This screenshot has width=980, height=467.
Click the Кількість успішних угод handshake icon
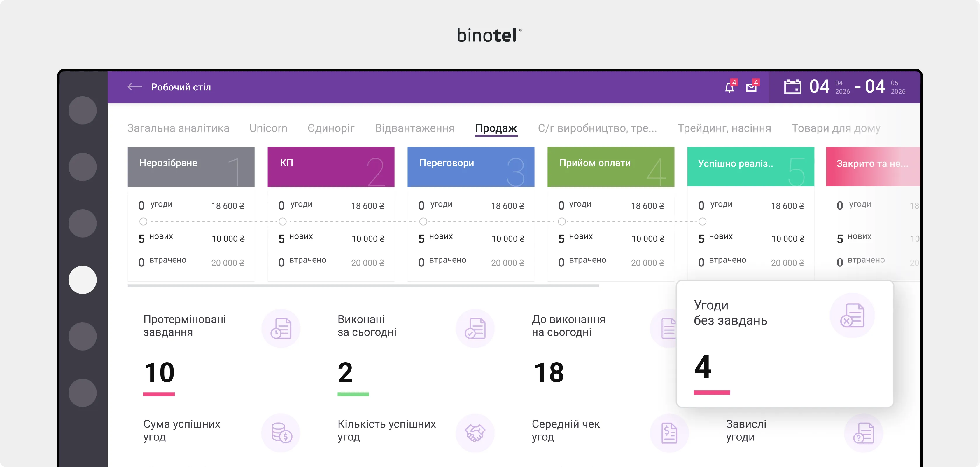tap(475, 433)
